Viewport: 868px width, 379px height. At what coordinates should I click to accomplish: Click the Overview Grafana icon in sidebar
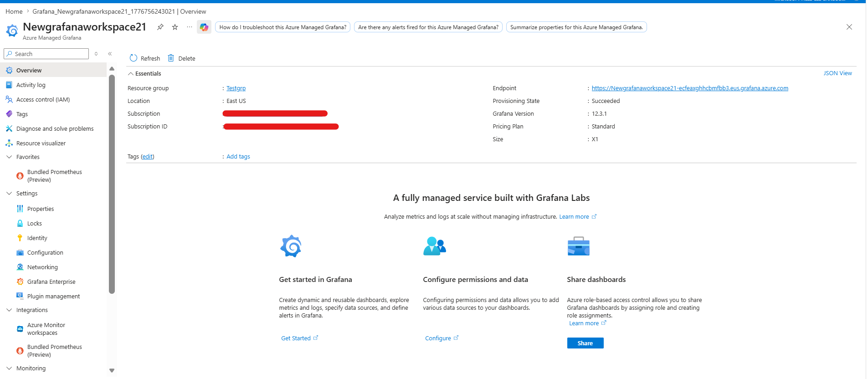[x=9, y=70]
